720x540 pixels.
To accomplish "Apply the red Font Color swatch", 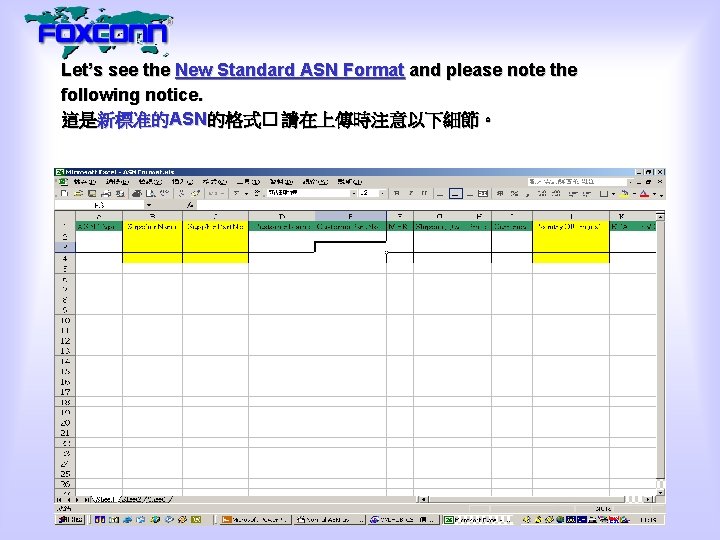I will click(x=644, y=194).
